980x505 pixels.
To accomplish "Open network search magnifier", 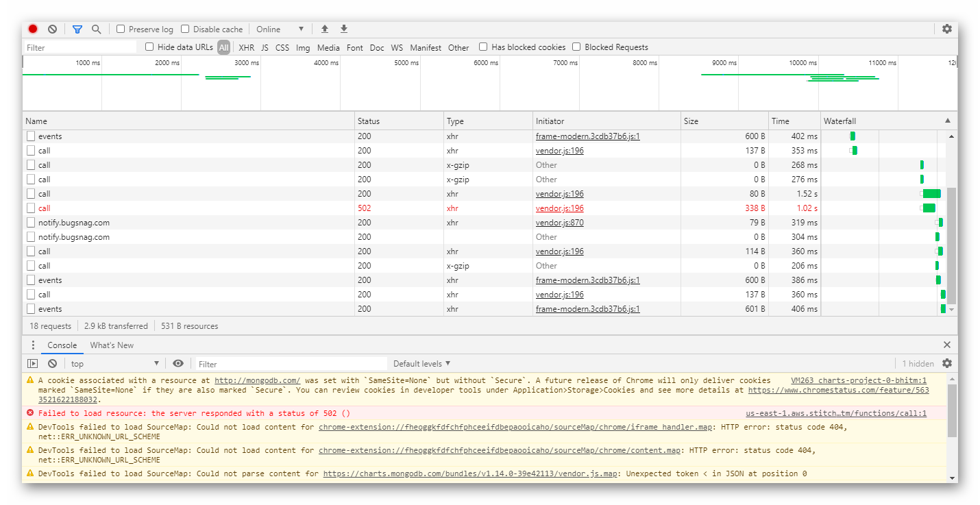I will pyautogui.click(x=97, y=29).
